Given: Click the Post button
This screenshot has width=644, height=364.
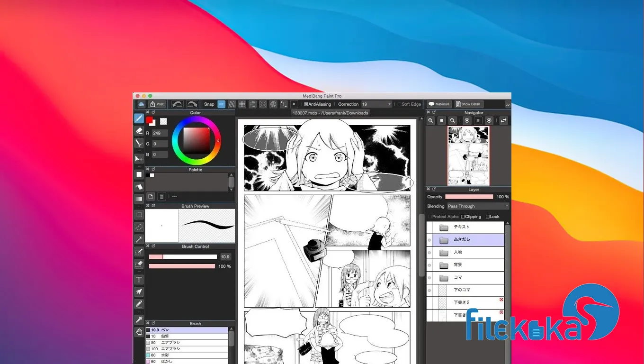Looking at the screenshot, I should click(x=157, y=104).
